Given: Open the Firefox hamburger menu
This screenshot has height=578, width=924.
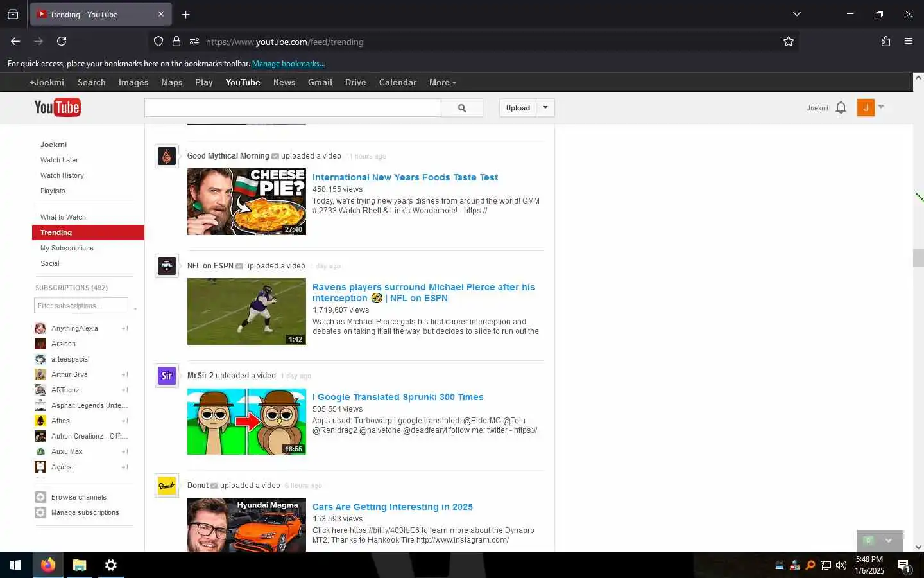Looking at the screenshot, I should pyautogui.click(x=909, y=41).
